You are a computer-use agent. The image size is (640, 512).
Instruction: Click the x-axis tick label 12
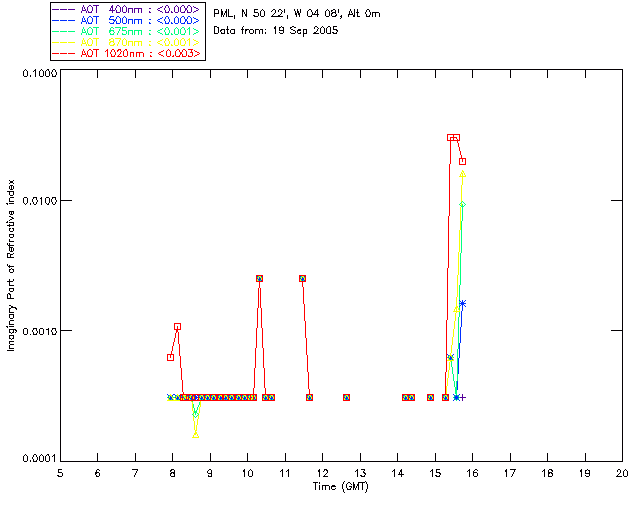pos(322,473)
